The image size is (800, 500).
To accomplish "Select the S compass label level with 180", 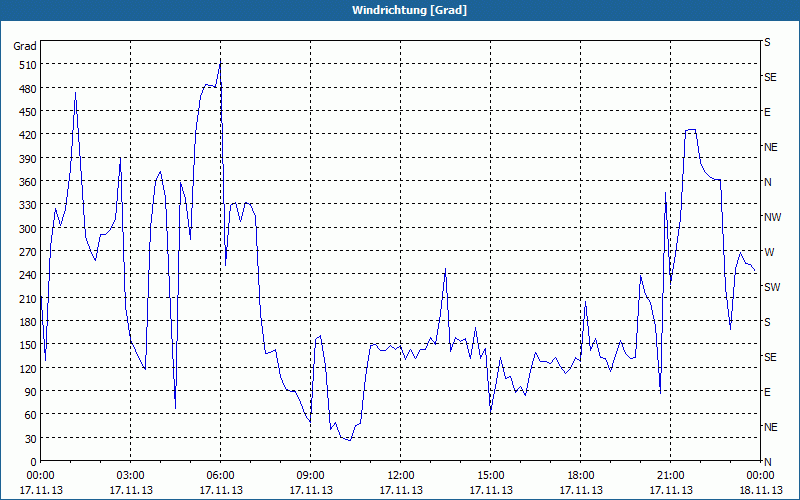I will tap(767, 322).
